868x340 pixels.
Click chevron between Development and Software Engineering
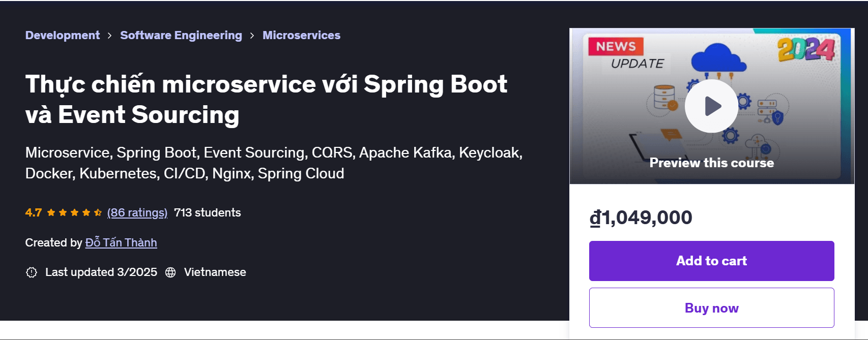(x=109, y=36)
